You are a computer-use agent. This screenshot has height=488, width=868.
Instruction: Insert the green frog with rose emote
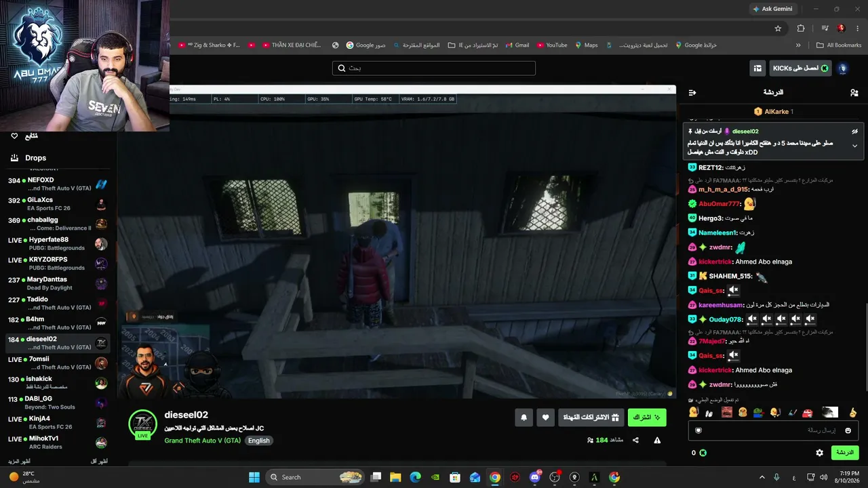(x=757, y=412)
